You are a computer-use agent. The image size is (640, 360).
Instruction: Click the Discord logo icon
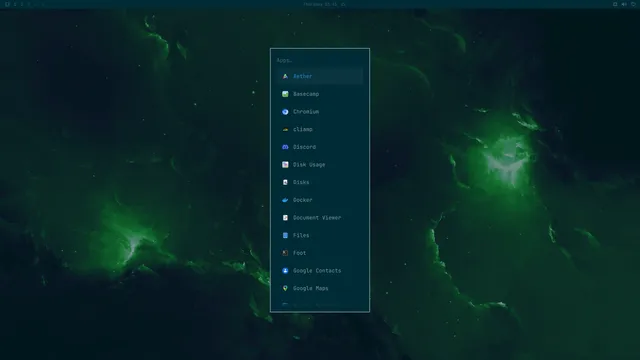285,147
